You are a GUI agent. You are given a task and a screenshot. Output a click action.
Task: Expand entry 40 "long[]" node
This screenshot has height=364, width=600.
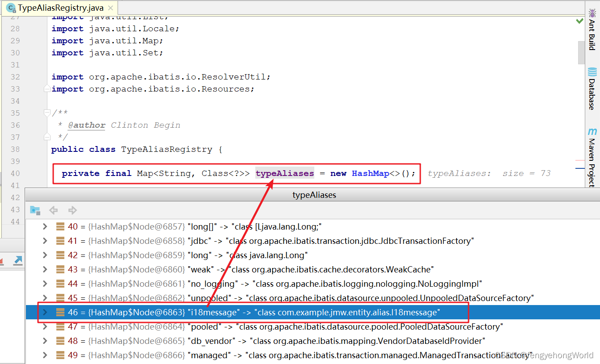44,226
